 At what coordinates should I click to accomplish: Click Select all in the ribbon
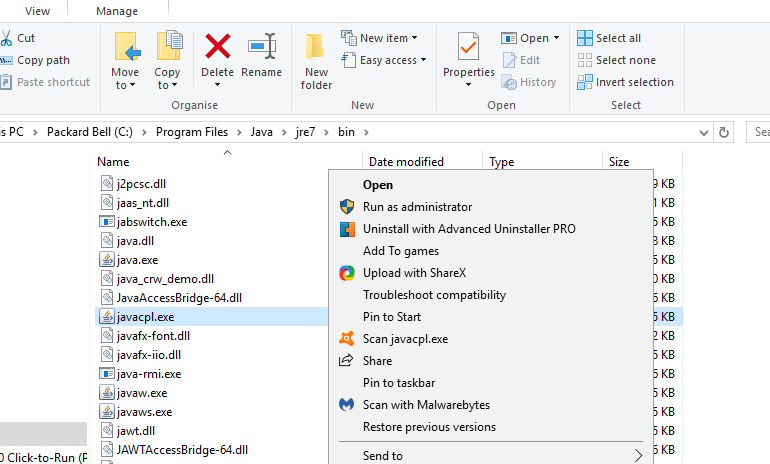609,38
